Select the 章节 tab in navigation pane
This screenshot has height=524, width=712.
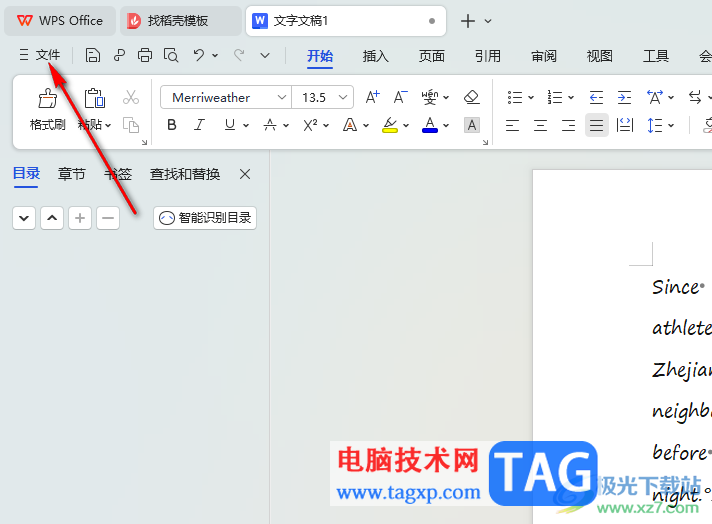point(72,173)
